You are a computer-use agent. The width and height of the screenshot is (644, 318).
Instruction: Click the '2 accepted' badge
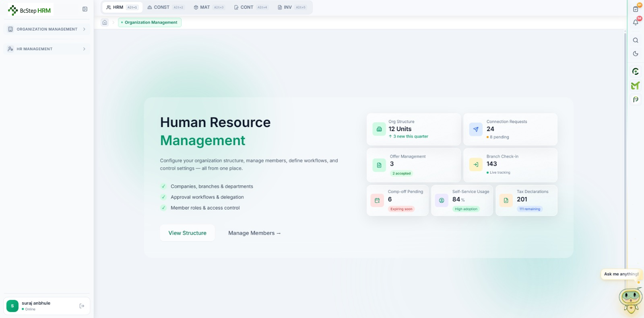402,174
